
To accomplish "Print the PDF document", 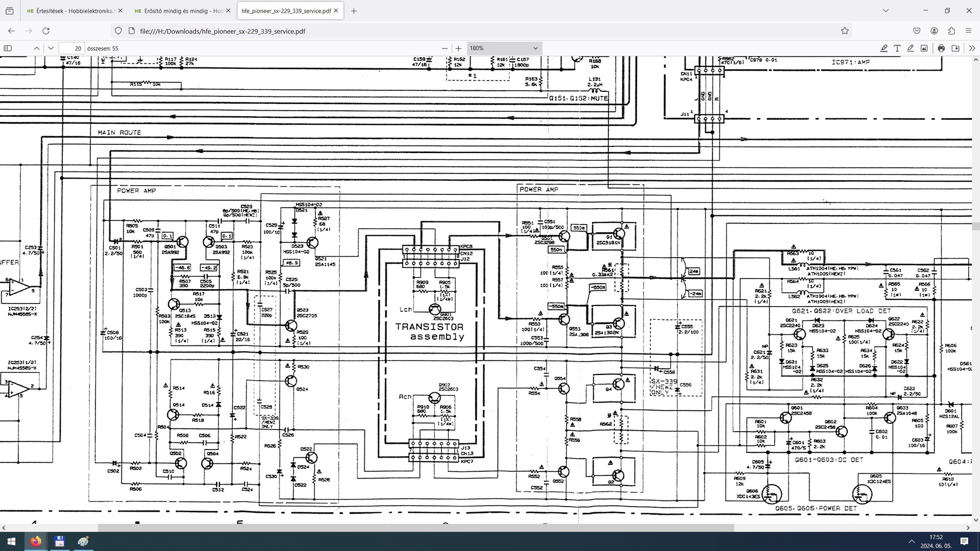I will 941,48.
